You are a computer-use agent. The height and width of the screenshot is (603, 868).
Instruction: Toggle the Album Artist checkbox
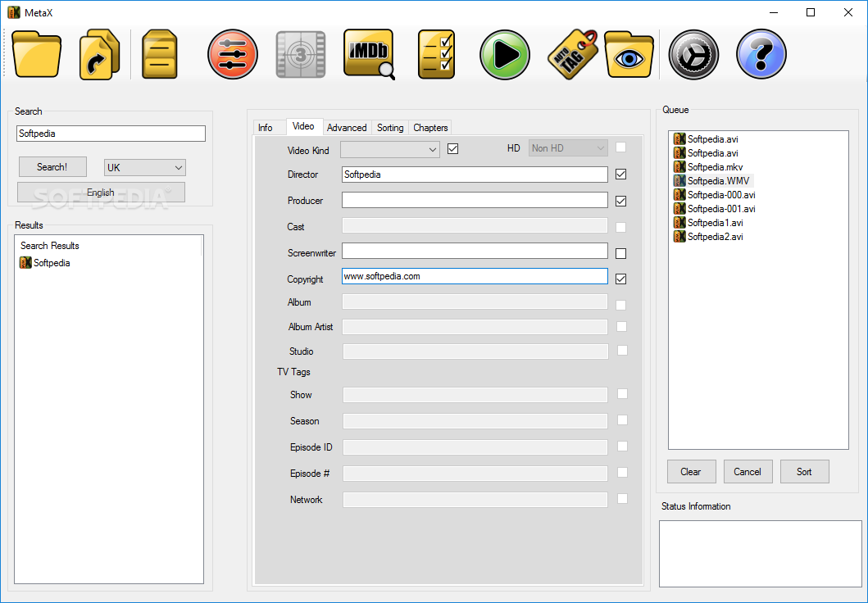click(x=621, y=326)
